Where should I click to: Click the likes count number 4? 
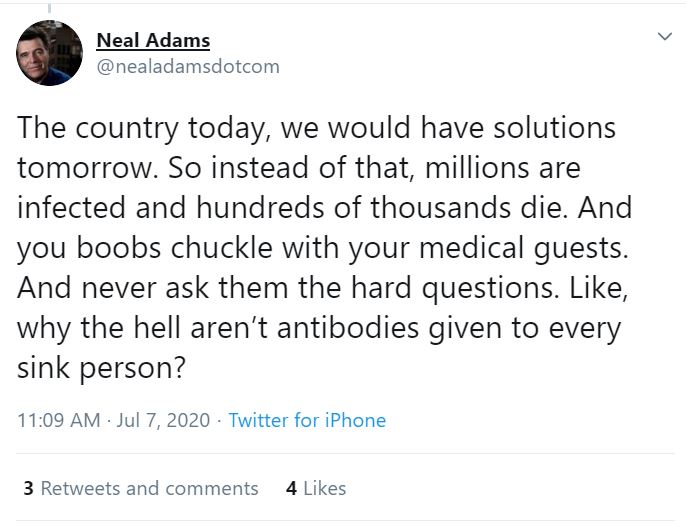(x=291, y=488)
